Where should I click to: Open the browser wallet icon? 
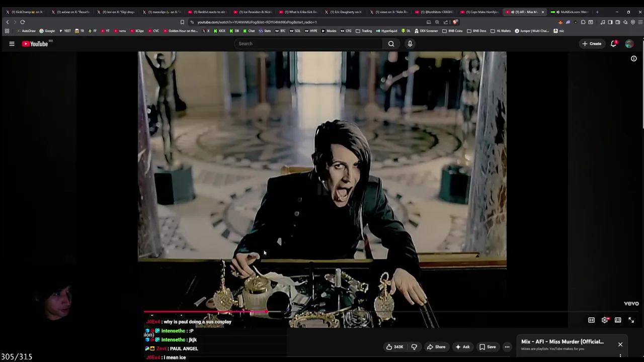[618, 22]
